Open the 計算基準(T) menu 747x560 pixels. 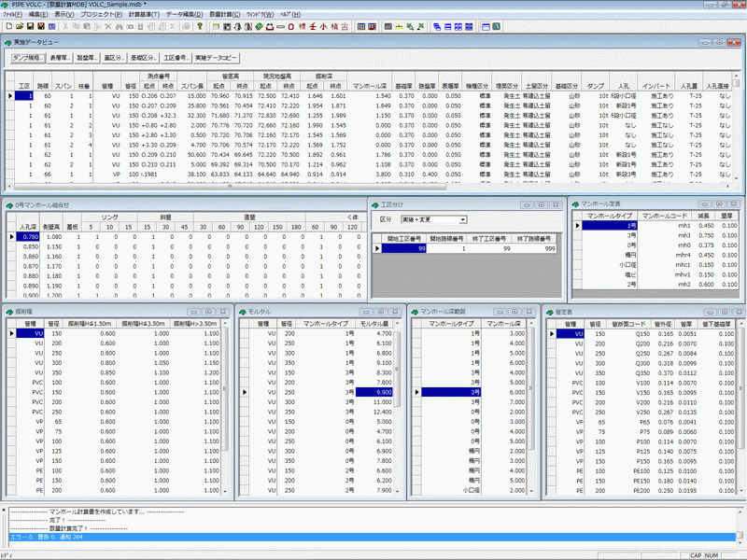146,15
